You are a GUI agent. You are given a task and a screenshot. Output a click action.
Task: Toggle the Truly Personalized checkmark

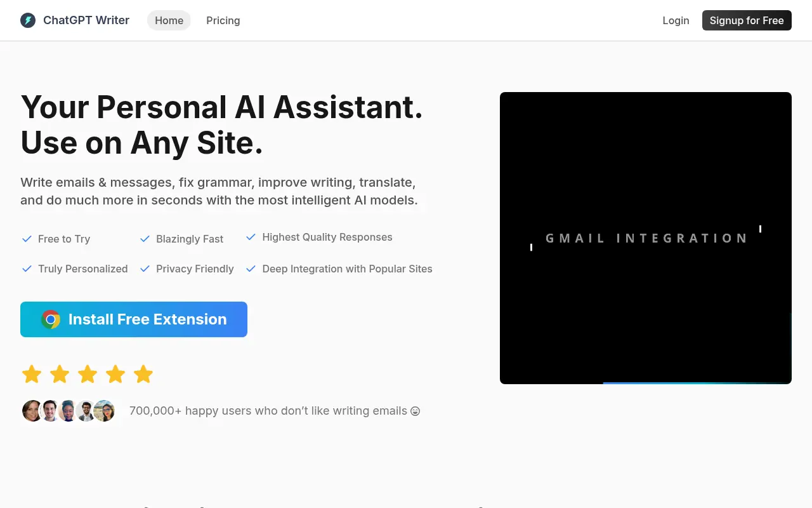27,269
